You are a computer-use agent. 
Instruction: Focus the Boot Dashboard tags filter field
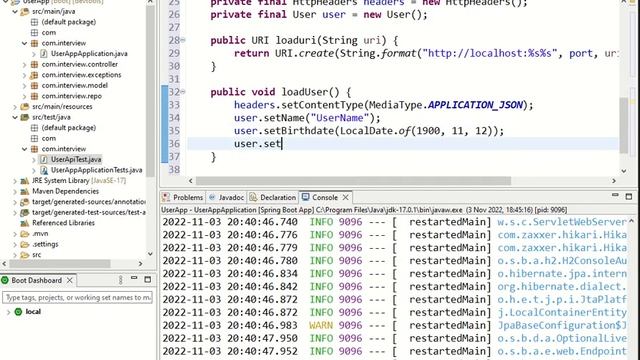77,298
